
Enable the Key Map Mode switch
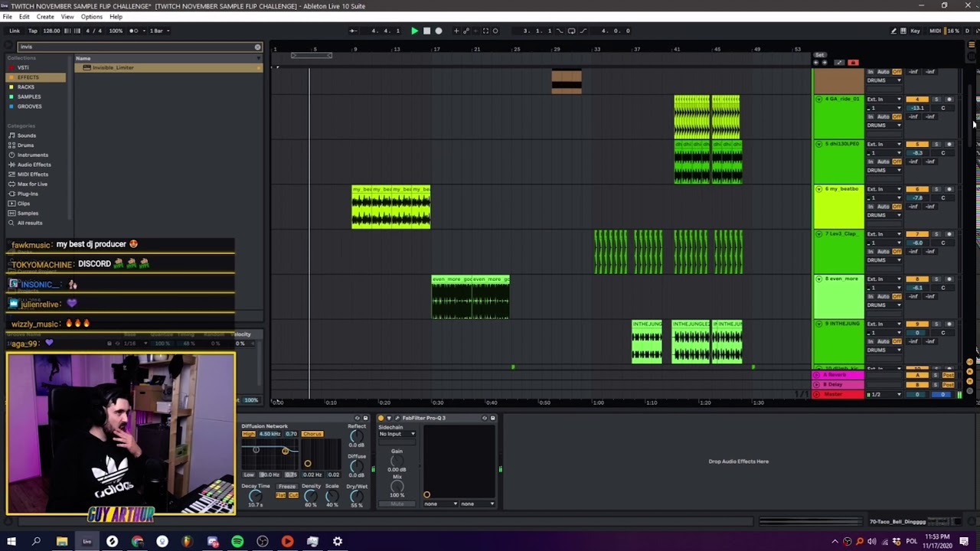pyautogui.click(x=914, y=31)
